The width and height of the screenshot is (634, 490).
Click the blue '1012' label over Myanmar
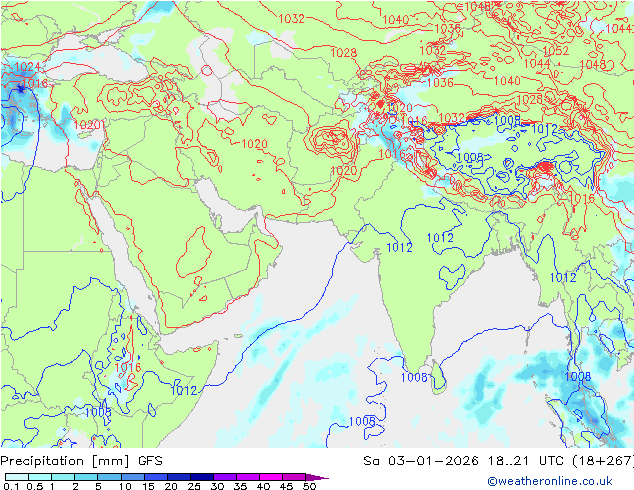[x=563, y=277]
